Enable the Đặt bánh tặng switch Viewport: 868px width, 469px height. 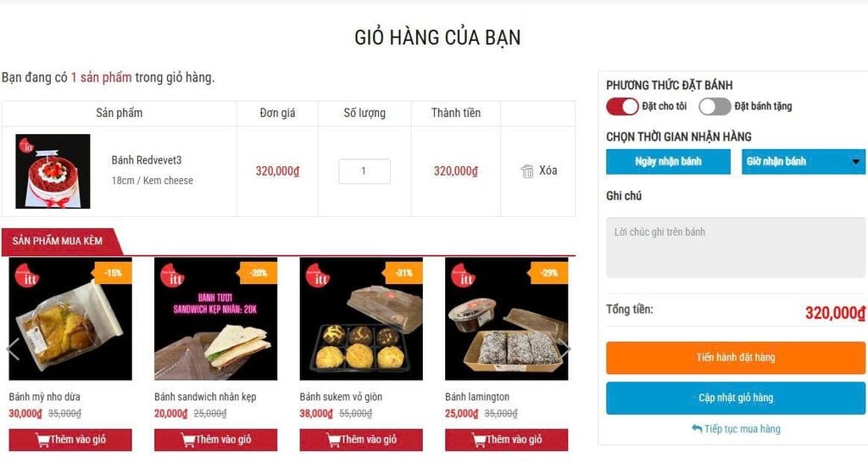[715, 106]
